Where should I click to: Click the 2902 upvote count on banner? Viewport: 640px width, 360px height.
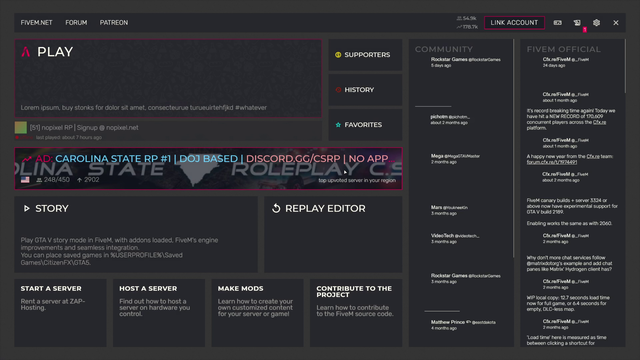point(88,180)
